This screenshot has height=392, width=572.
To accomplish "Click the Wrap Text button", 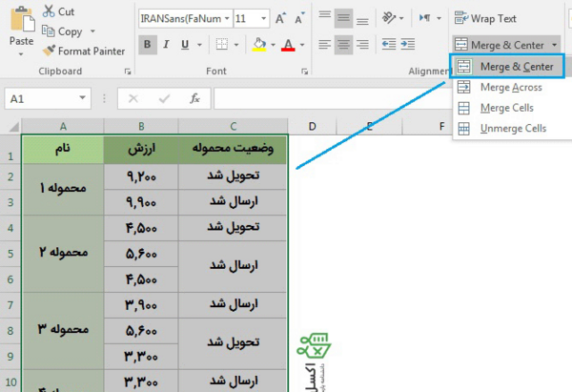I will 485,18.
